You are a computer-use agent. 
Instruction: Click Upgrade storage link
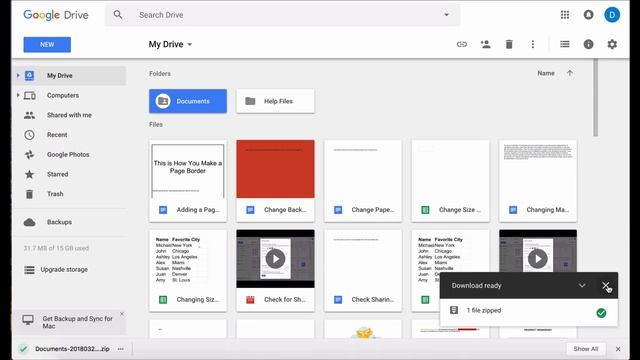(64, 270)
